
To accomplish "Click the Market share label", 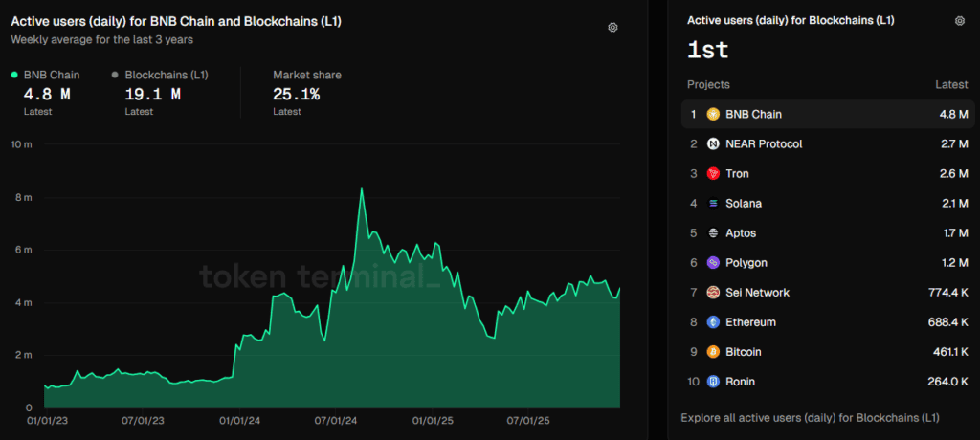I will (x=307, y=75).
